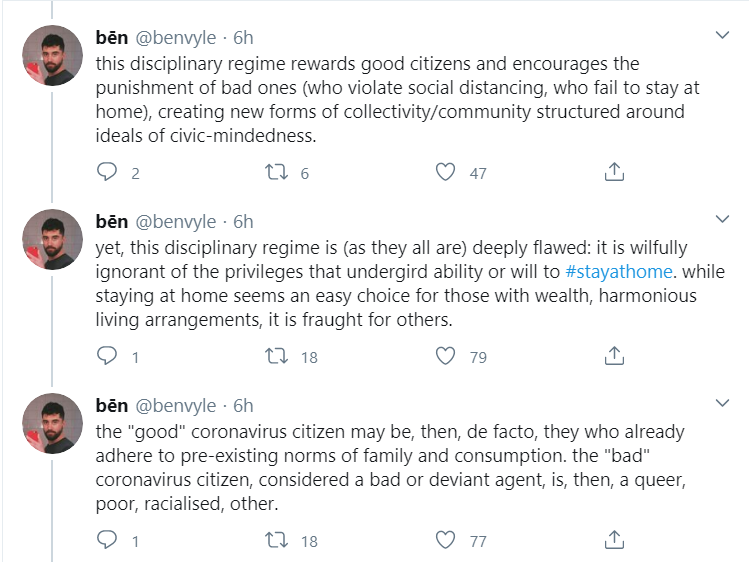Like the third tweet with 77 likes
The height and width of the screenshot is (562, 749).
pos(446,540)
